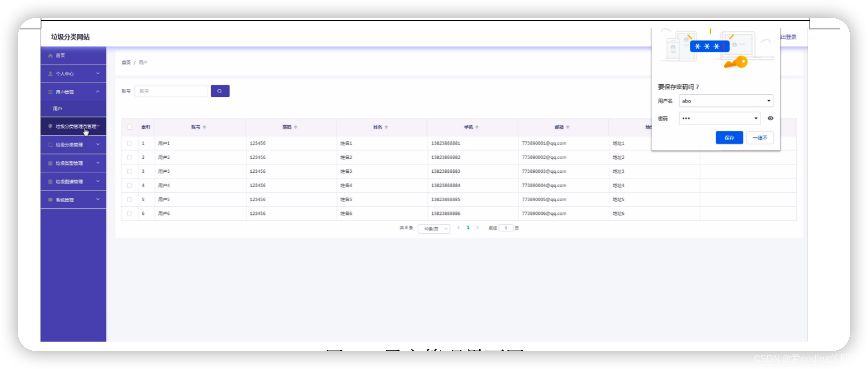
Task: Click the 索引 column header
Action: 146,127
